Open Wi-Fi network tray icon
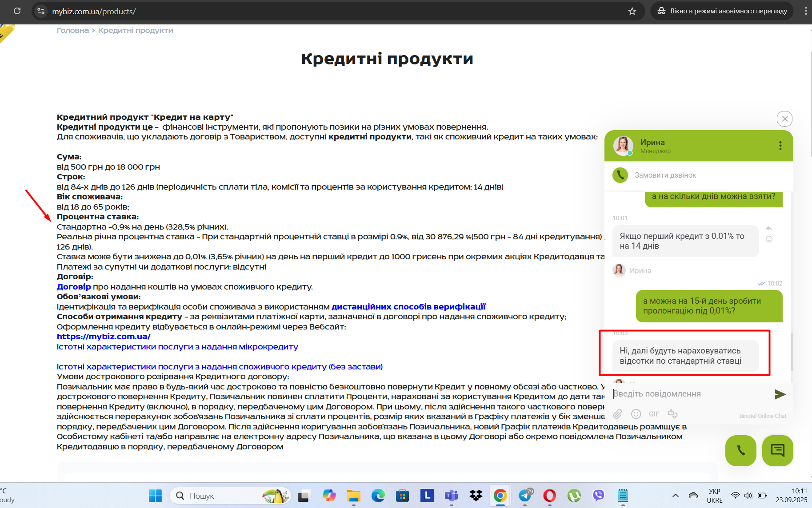812x508 pixels. tap(736, 496)
